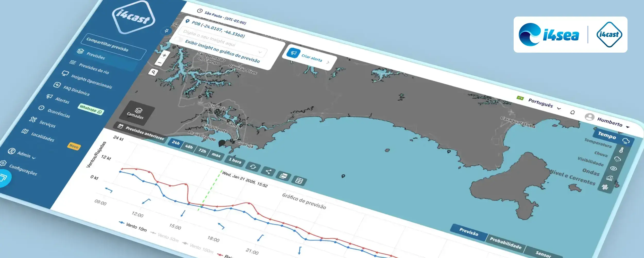This screenshot has width=644, height=258.
Task: Open the Camadas layers button
Action: click(x=137, y=113)
